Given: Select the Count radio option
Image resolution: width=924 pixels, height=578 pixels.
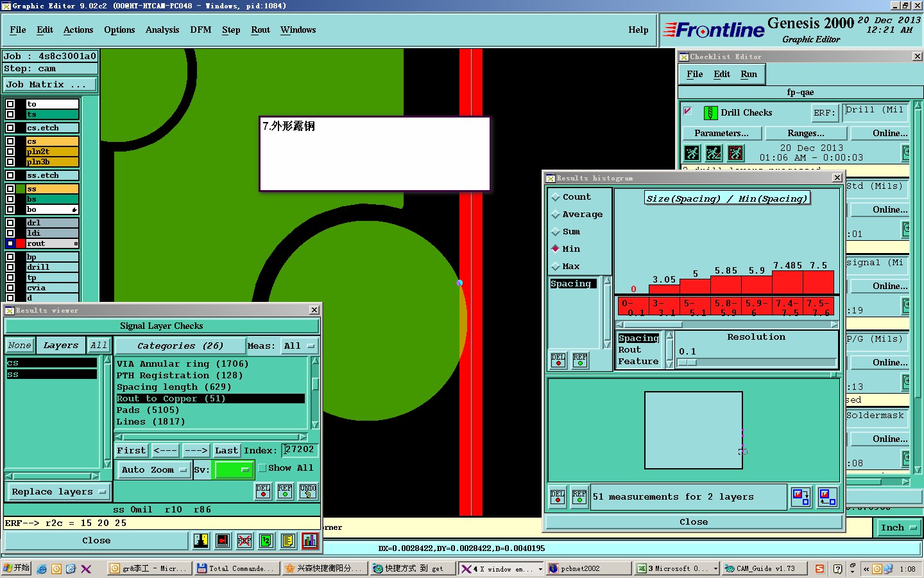Looking at the screenshot, I should (556, 197).
